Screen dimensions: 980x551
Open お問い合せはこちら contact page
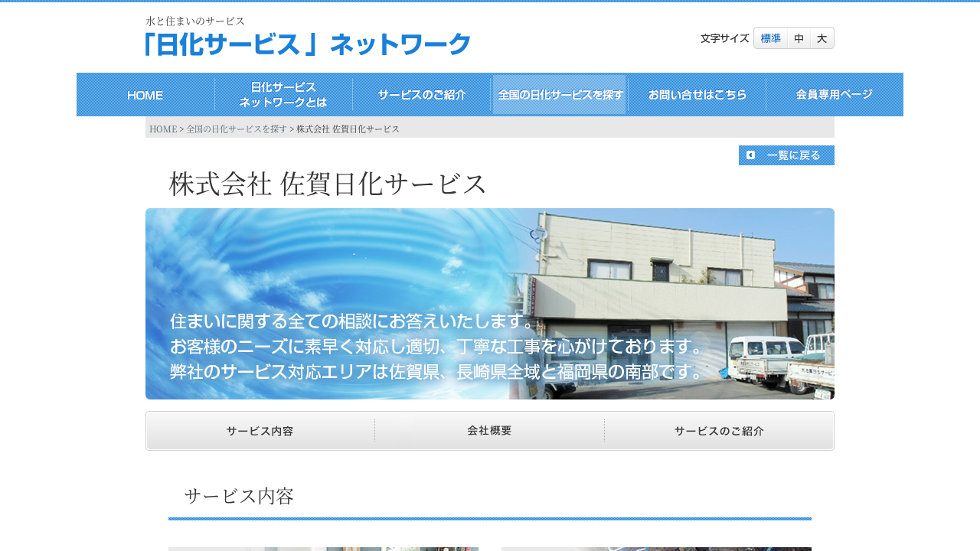pyautogui.click(x=697, y=95)
